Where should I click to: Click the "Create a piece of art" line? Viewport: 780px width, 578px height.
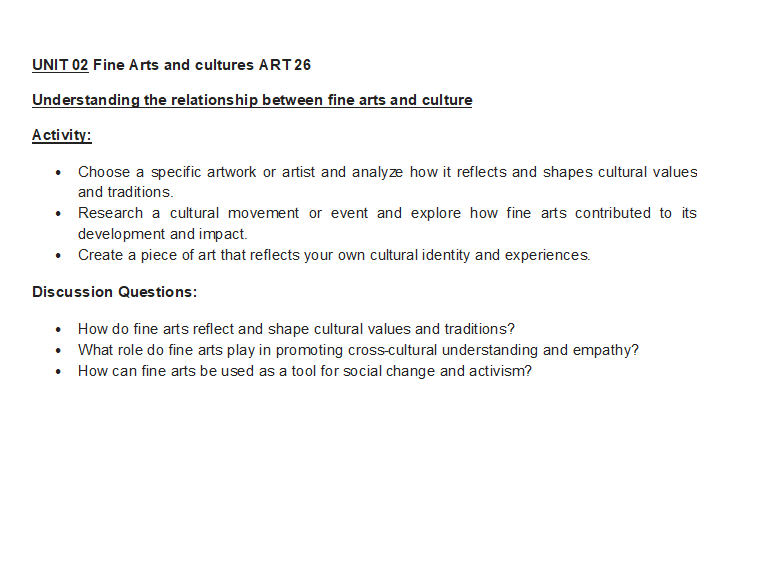334,255
